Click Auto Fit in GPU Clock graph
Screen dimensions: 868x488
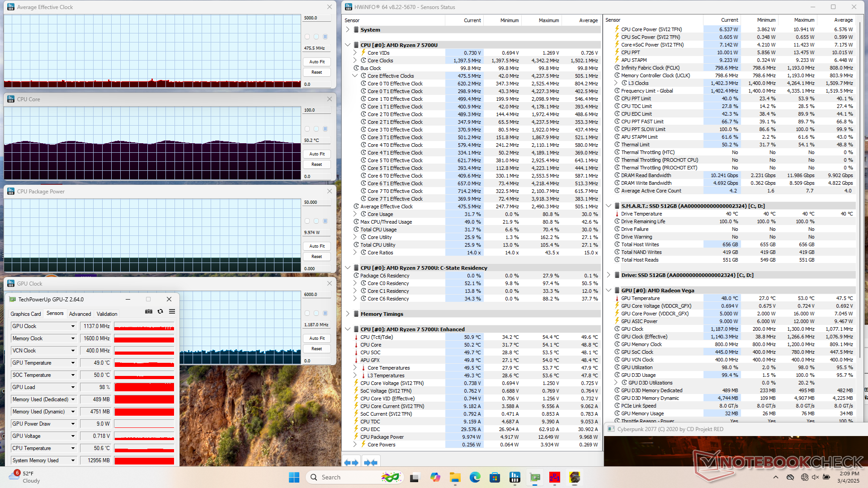317,338
